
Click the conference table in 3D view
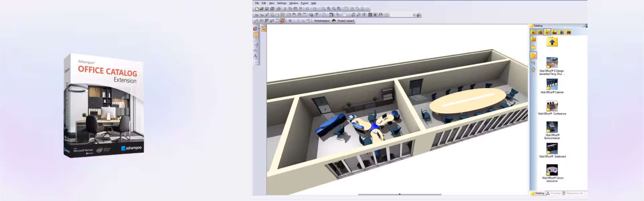coord(468,100)
